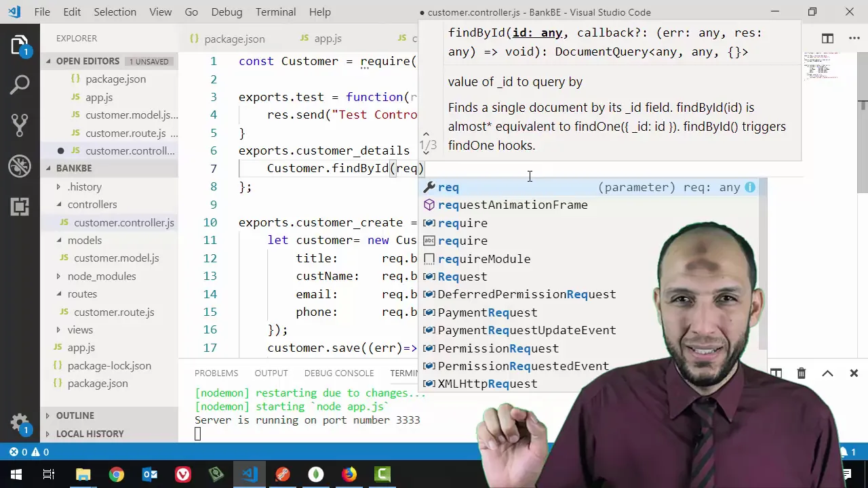This screenshot has height=488, width=868.
Task: Open Firefox from the taskbar
Action: pos(349,474)
